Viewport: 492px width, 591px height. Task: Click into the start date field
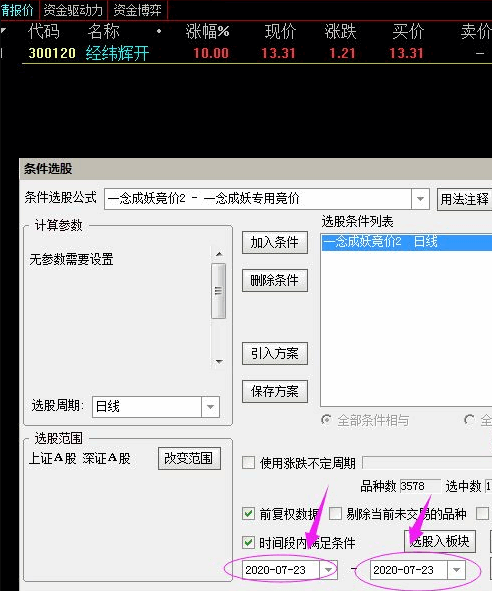pyautogui.click(x=281, y=570)
